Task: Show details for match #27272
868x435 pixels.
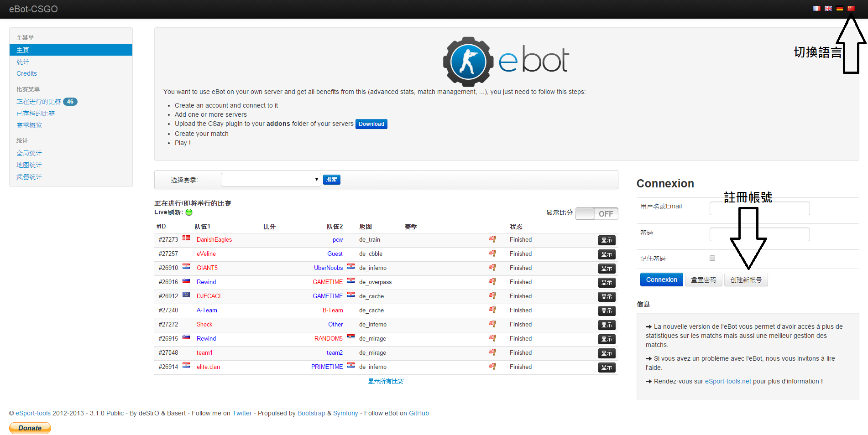Action: tap(607, 325)
